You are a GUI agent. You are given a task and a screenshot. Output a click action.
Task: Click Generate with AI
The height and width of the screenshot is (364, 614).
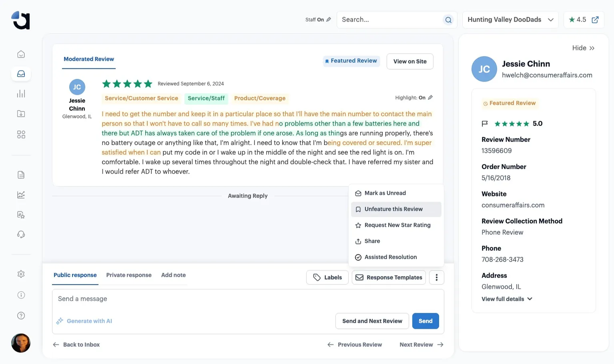click(84, 321)
